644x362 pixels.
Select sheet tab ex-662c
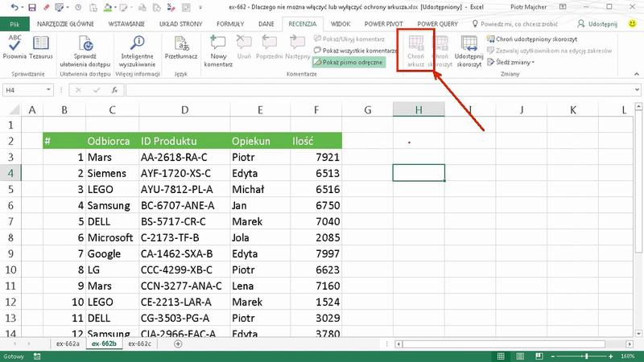point(139,344)
